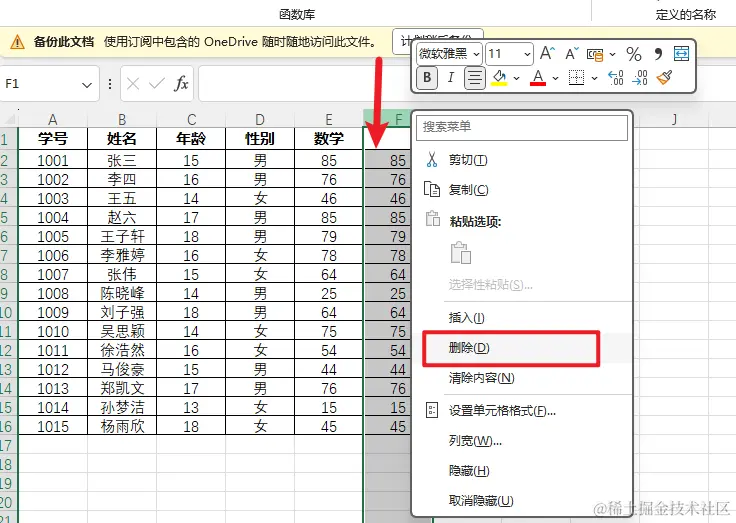Apply percent style format

click(634, 54)
